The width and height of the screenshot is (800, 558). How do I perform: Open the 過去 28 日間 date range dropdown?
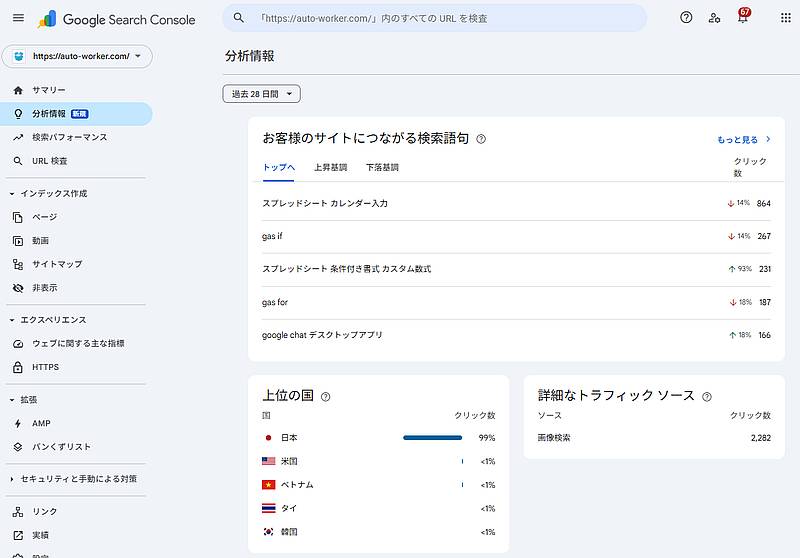(x=261, y=94)
